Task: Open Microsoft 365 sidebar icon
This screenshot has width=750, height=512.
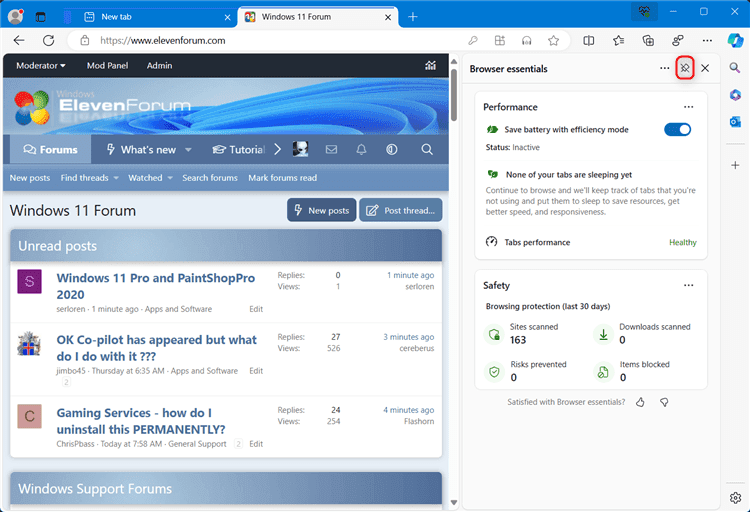Action: (735, 95)
